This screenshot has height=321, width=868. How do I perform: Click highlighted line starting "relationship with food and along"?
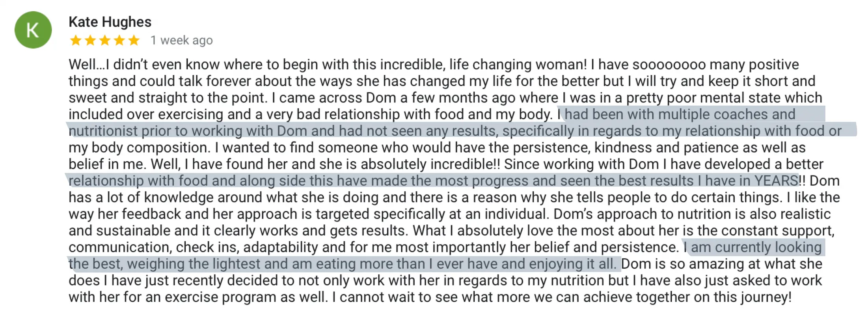click(237, 181)
